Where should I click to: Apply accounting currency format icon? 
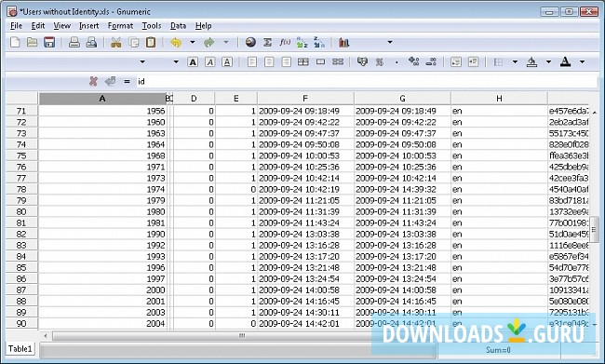coord(362,61)
